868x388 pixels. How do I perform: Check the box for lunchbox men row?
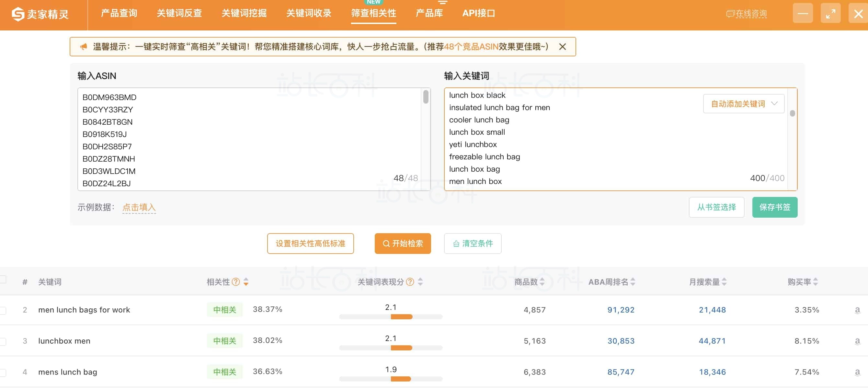point(3,341)
